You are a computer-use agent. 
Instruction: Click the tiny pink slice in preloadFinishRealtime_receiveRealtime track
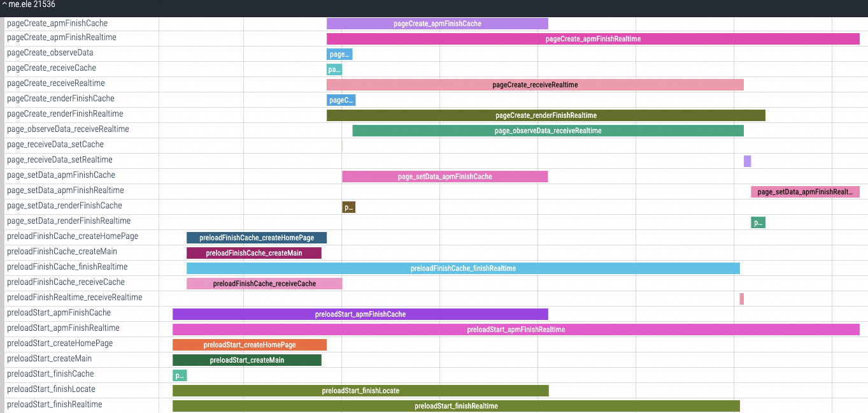(741, 299)
